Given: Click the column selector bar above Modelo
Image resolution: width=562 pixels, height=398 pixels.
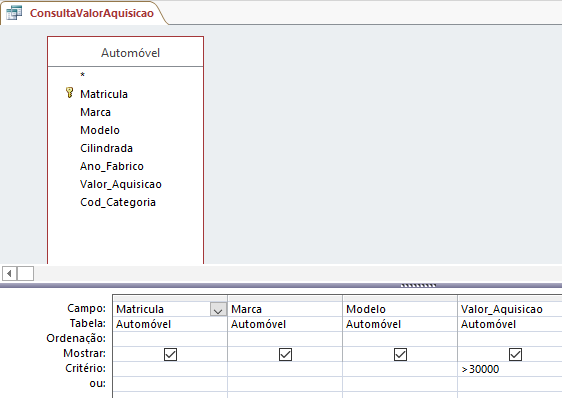Looking at the screenshot, I should pyautogui.click(x=400, y=298).
